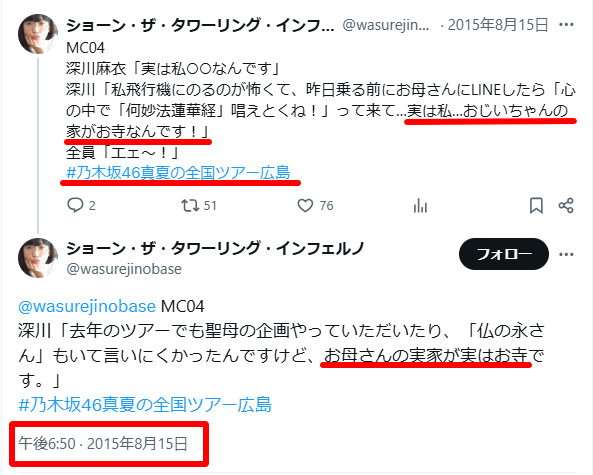Click the top tweet's display name

[x=200, y=25]
